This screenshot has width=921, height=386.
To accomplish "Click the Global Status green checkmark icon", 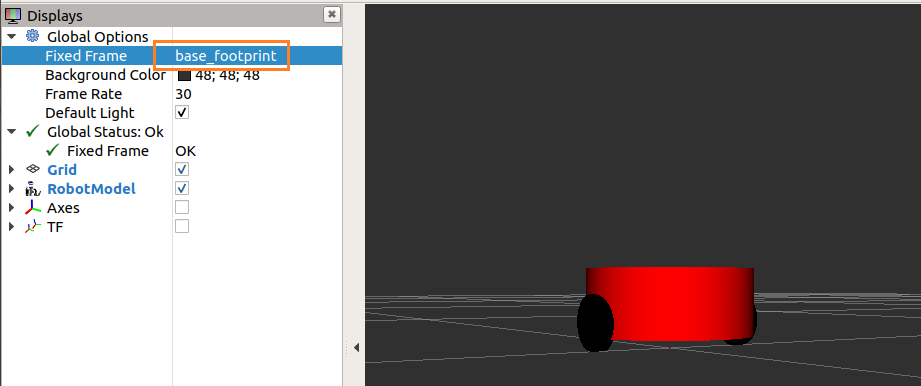I will point(33,132).
